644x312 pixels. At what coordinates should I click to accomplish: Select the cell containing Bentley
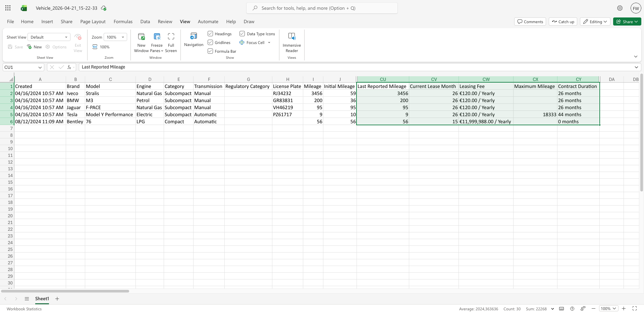pyautogui.click(x=75, y=122)
